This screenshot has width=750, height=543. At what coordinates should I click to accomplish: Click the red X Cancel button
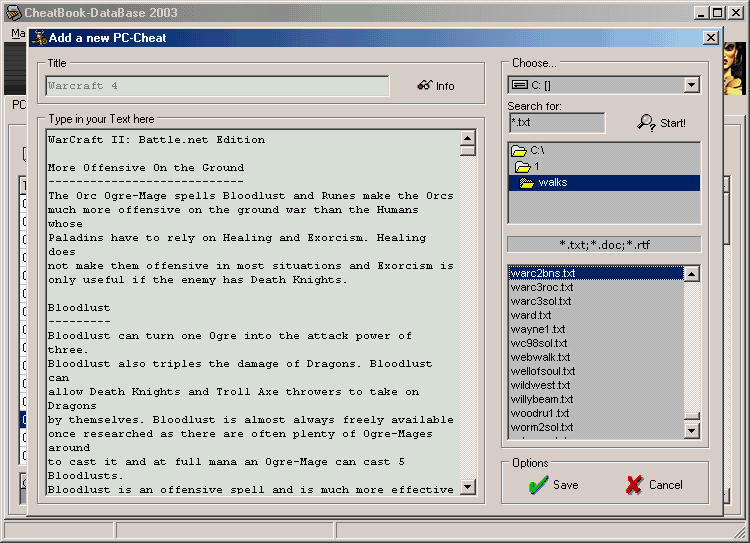(653, 485)
